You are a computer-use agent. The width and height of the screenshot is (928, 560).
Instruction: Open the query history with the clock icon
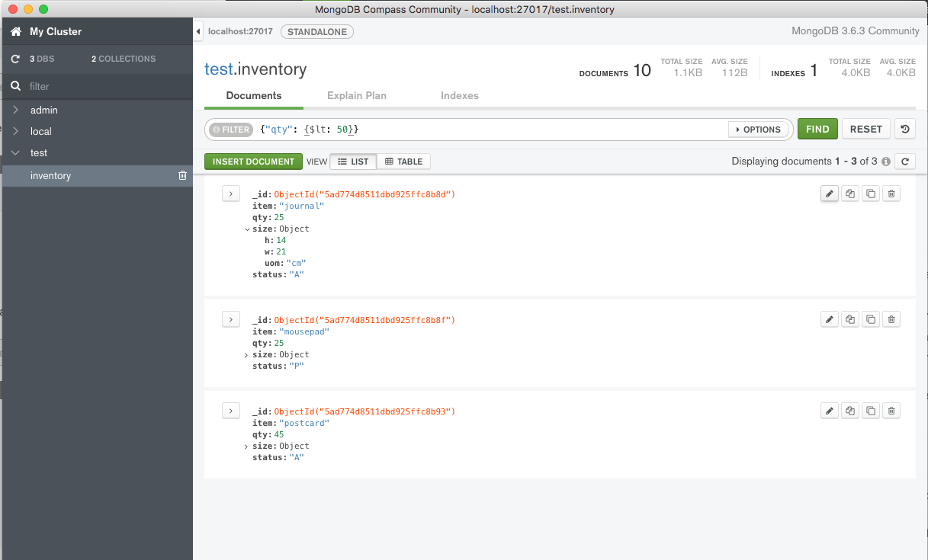coord(904,129)
